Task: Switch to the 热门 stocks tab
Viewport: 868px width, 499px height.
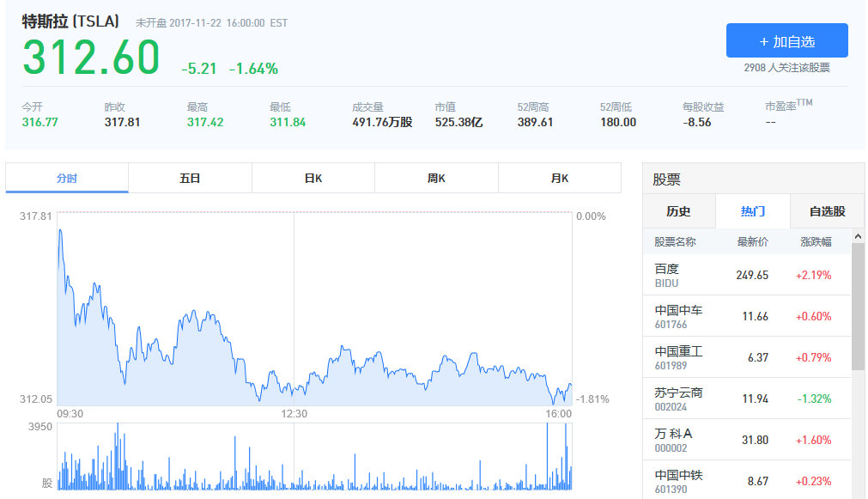Action: click(x=753, y=211)
